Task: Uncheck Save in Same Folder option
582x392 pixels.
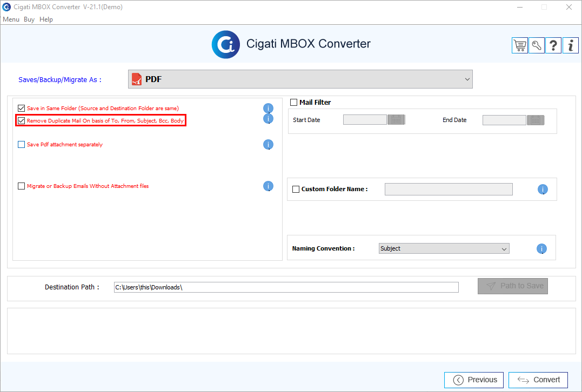Action: [x=21, y=109]
